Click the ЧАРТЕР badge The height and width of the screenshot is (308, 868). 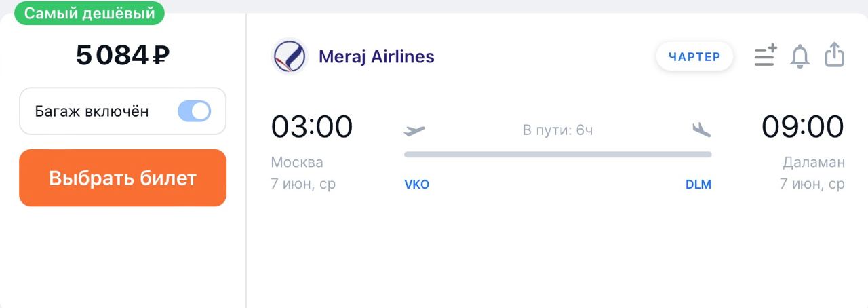[694, 56]
